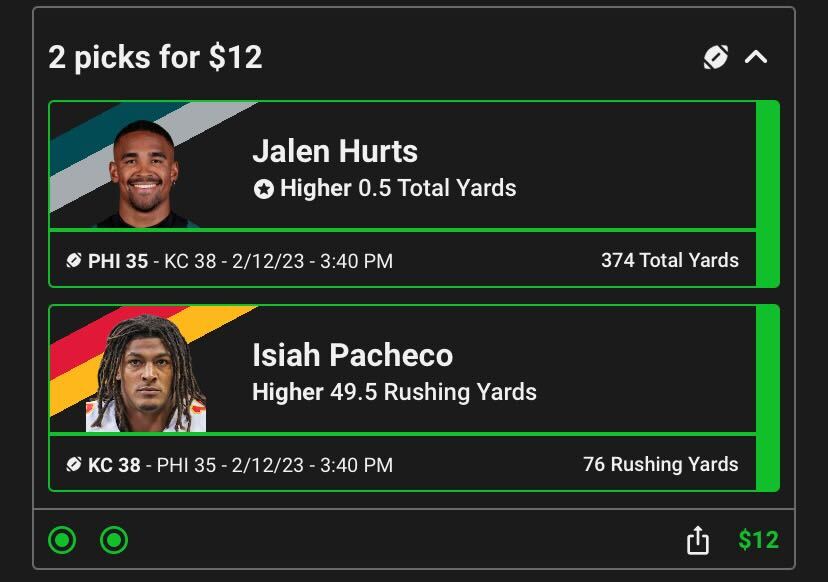
Task: Click the green win bar on Isiah Pacheco card
Action: point(767,398)
